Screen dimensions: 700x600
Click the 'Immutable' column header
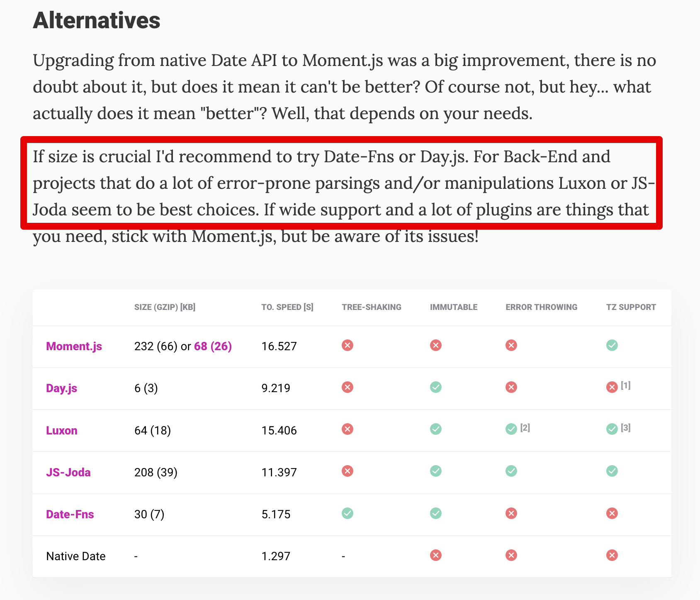pos(454,307)
